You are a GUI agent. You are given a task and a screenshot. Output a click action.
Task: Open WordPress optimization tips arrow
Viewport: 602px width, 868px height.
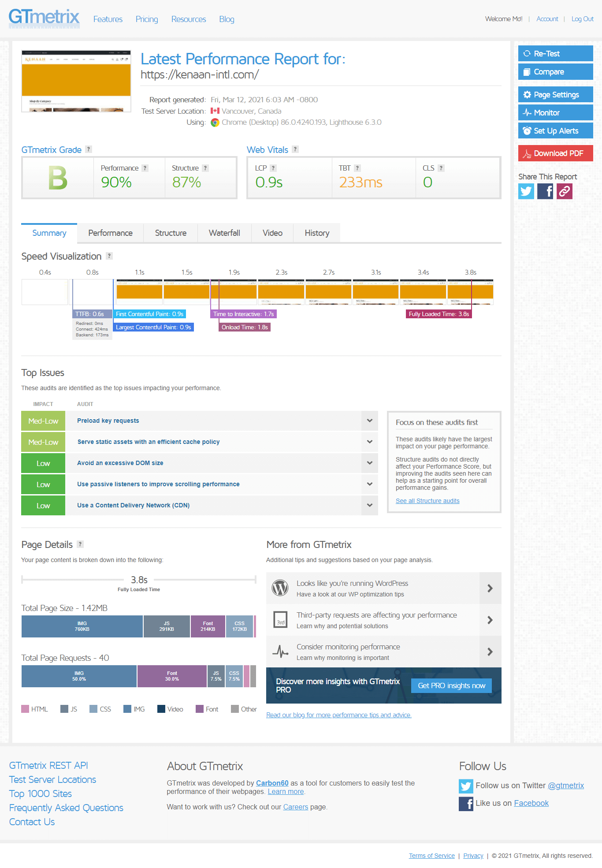coord(490,588)
